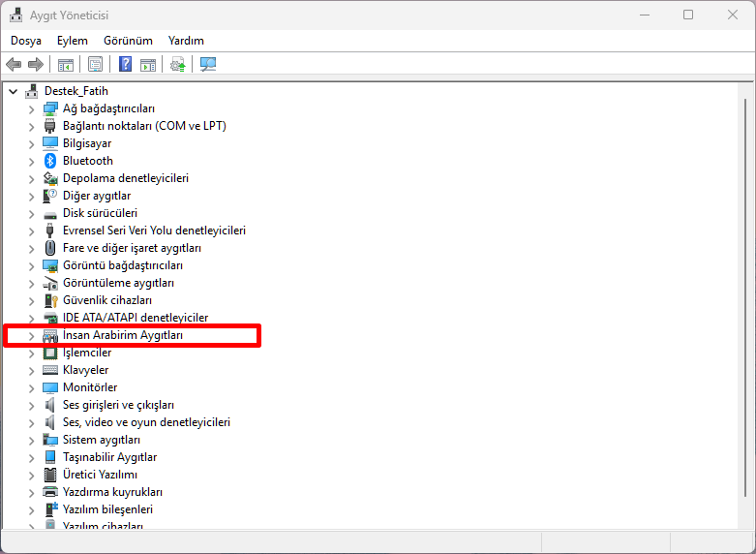
Task: Expand Ses, video ve oyun denetleyicileri chevron
Action: (x=31, y=423)
